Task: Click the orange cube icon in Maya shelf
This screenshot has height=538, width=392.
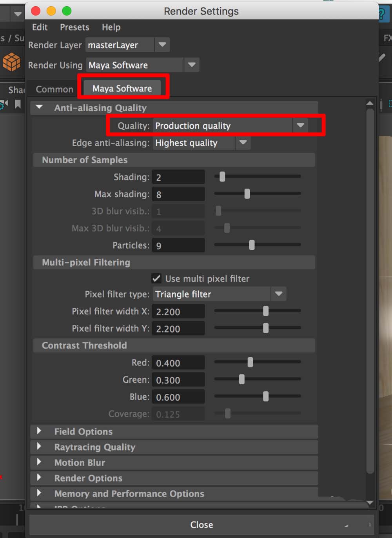Action: click(11, 62)
